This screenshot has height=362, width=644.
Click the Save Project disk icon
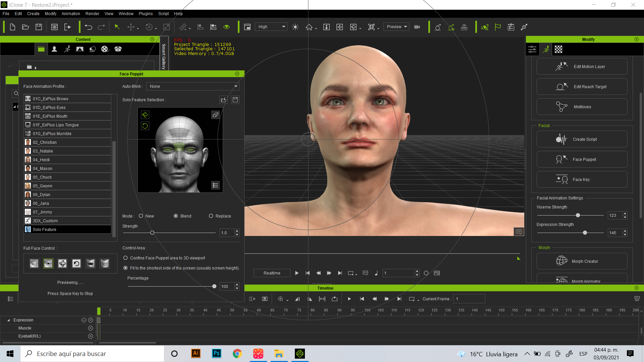pos(39,27)
